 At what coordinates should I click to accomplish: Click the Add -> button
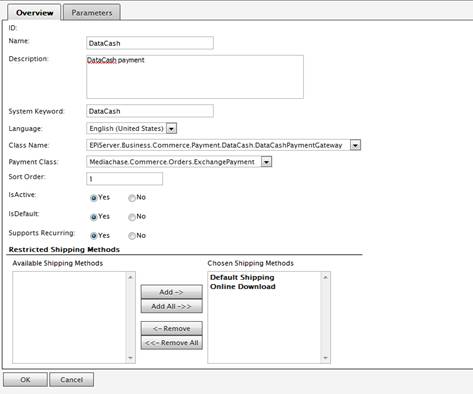[x=172, y=292]
